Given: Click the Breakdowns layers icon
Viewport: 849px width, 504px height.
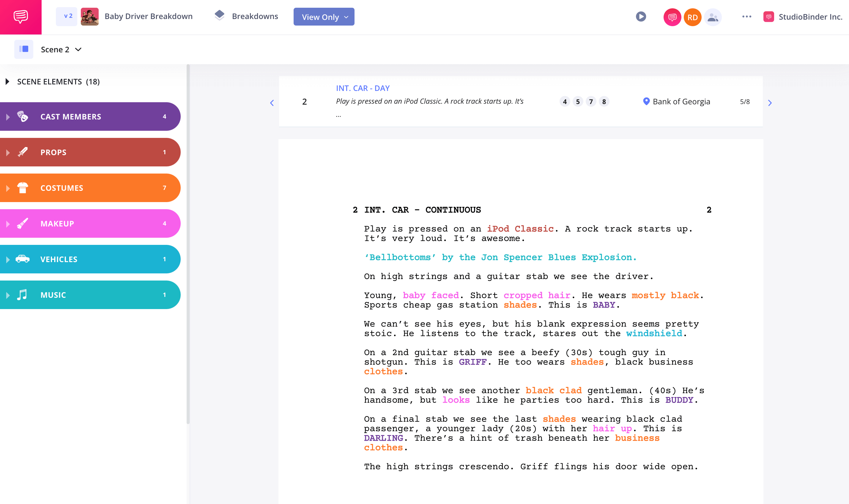Looking at the screenshot, I should tap(219, 16).
